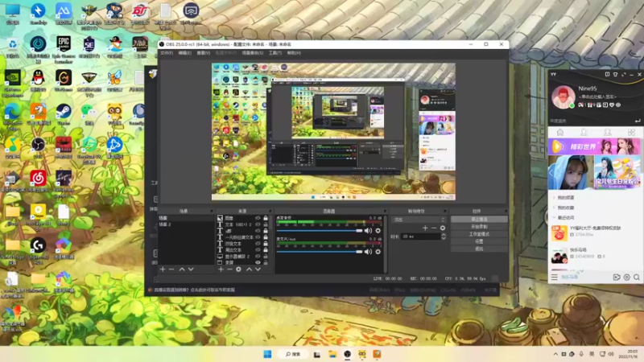
Task: Toggle visibility of 文本 (GDI+) 2 source
Action: [x=258, y=224]
